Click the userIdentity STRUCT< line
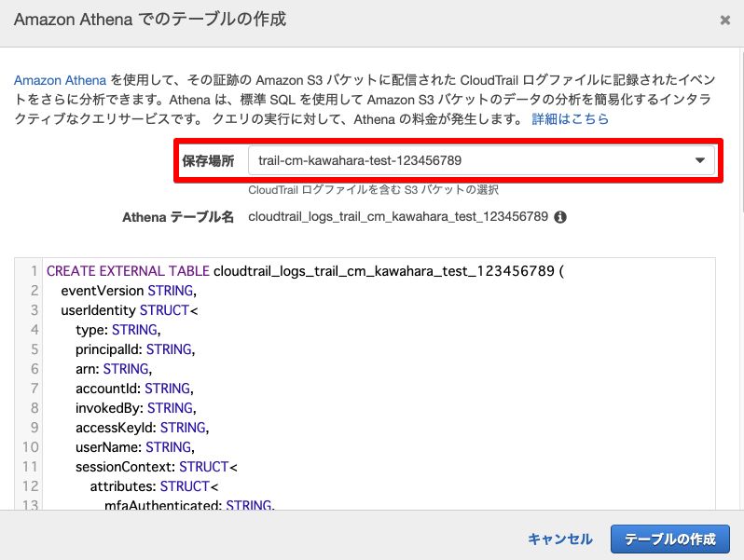Image resolution: width=744 pixels, height=560 pixels. click(x=130, y=310)
